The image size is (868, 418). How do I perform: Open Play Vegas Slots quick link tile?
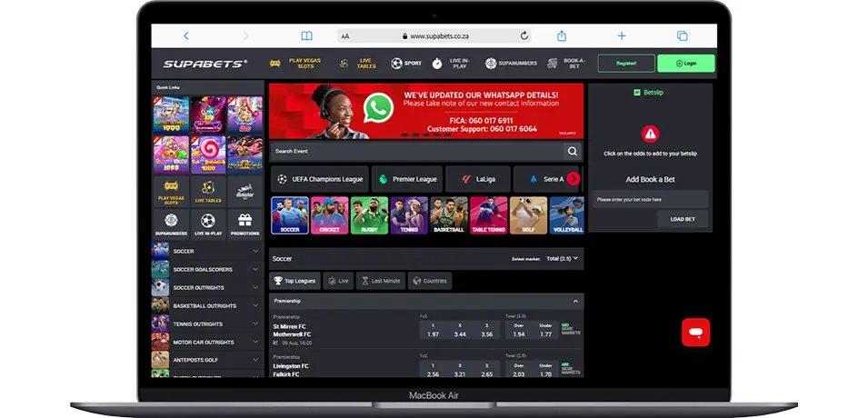(171, 192)
